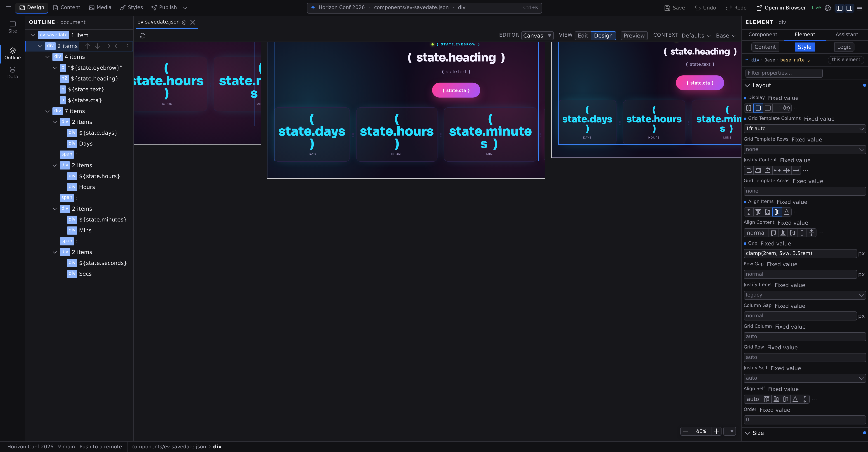
Task: Click the canvas refresh icon
Action: [142, 36]
